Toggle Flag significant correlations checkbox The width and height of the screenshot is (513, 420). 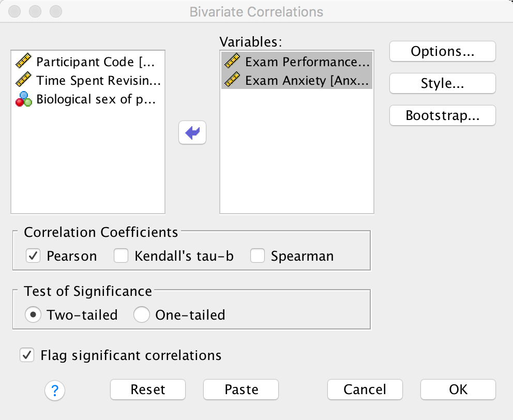tap(26, 355)
